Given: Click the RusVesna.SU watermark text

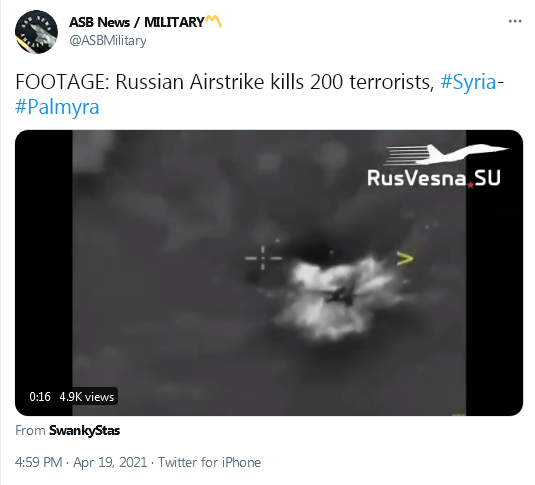Looking at the screenshot, I should [434, 178].
